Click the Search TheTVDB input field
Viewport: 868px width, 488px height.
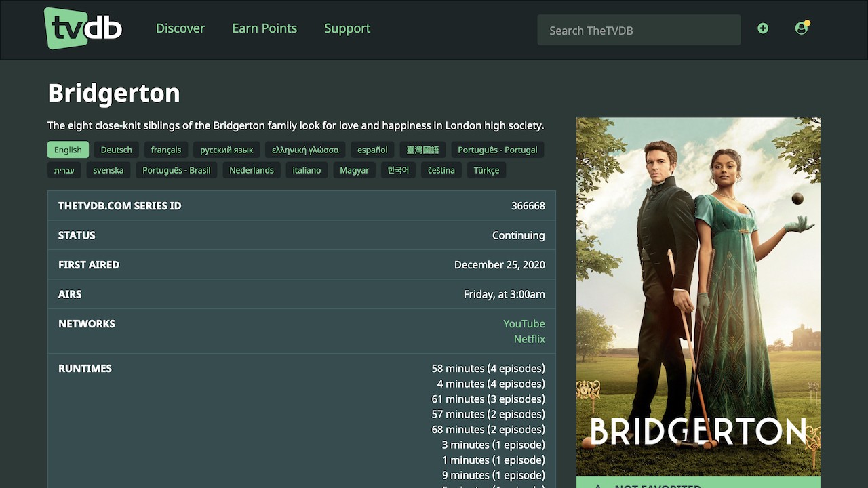click(x=639, y=30)
